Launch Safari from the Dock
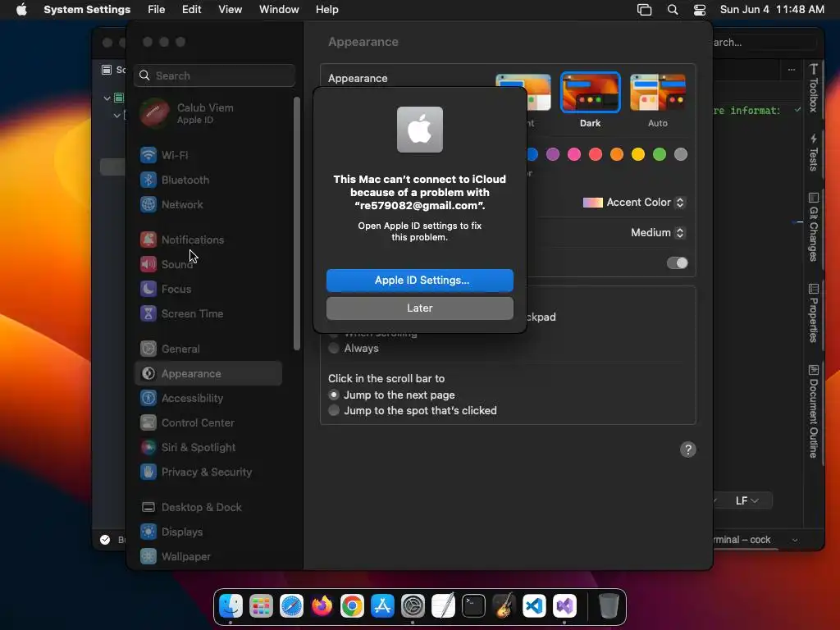Image resolution: width=840 pixels, height=630 pixels. [x=291, y=606]
